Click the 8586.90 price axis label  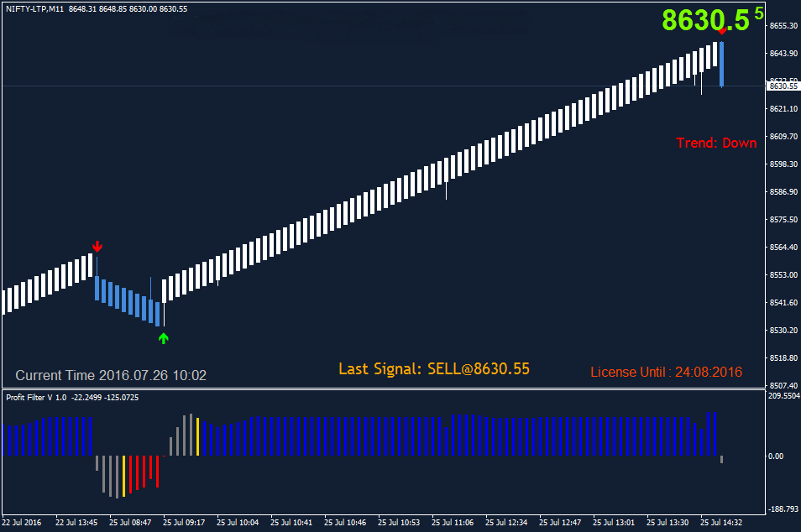(783, 192)
